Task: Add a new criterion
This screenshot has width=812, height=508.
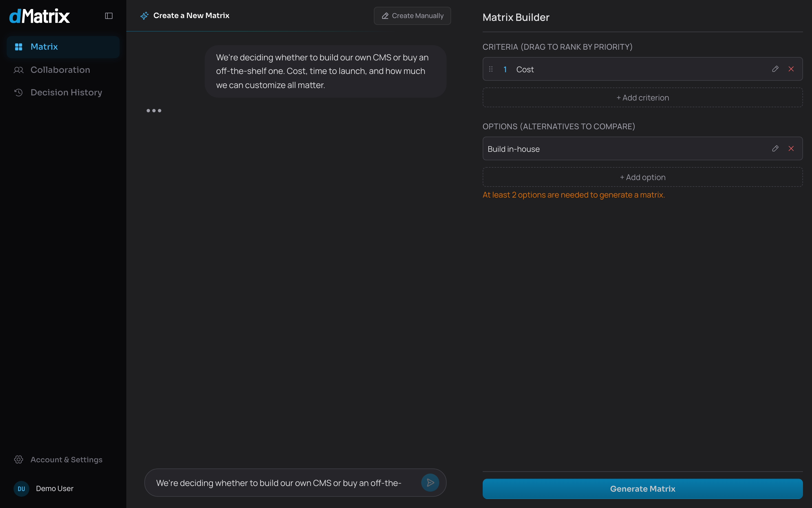Action: pyautogui.click(x=642, y=97)
